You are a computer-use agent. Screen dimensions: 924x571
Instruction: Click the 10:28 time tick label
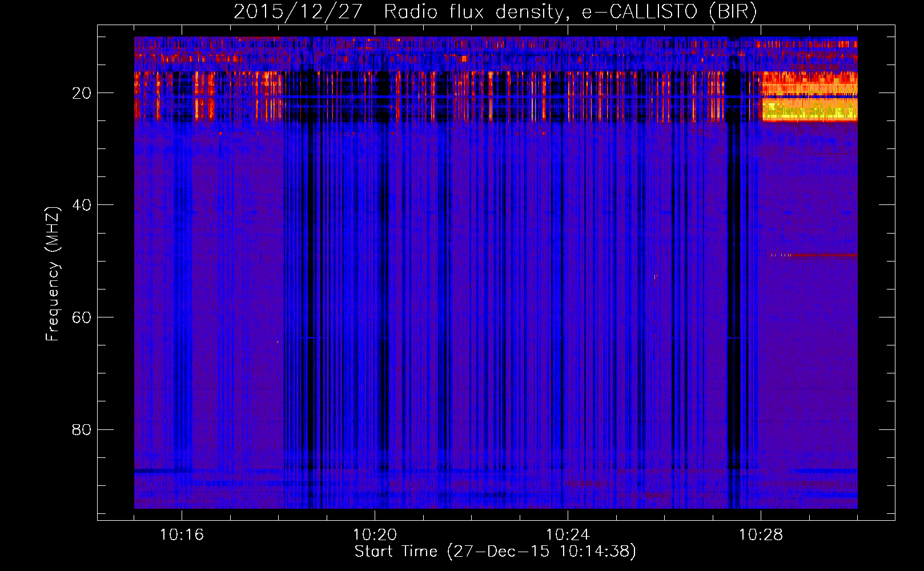click(x=761, y=535)
